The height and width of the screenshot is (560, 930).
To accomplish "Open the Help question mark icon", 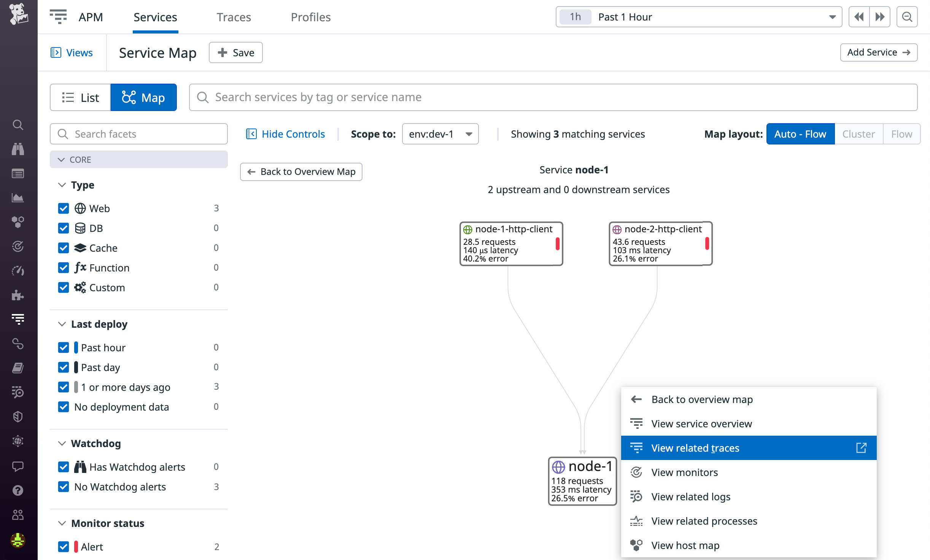I will pyautogui.click(x=18, y=490).
